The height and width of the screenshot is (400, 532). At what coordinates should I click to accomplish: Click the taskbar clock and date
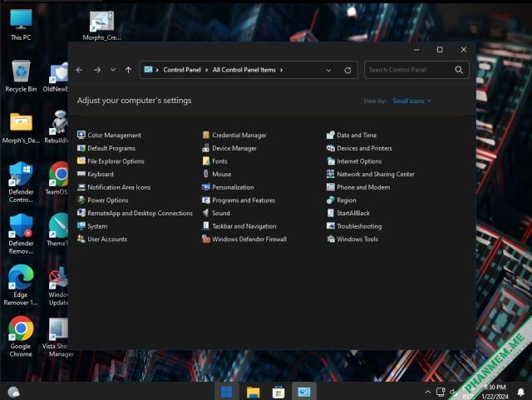click(495, 392)
